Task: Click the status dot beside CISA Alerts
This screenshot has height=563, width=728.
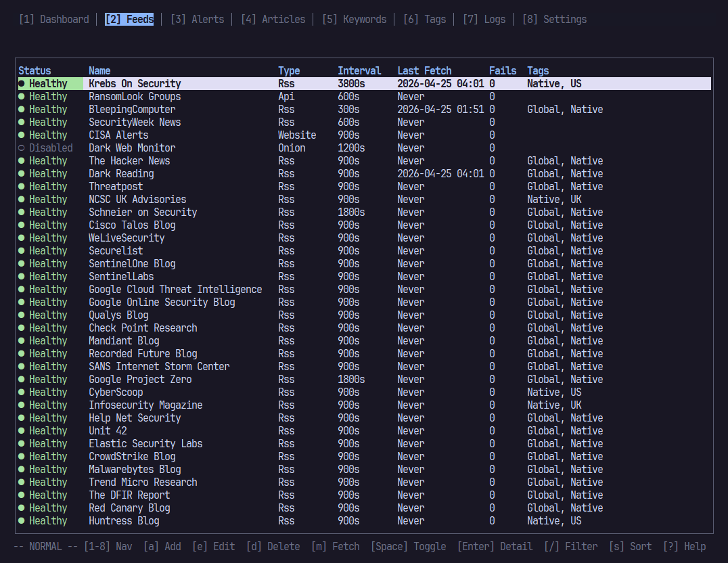Action: [x=22, y=135]
